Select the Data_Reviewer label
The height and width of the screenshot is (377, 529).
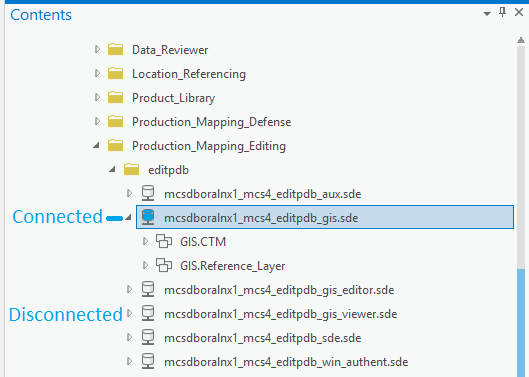pos(170,50)
